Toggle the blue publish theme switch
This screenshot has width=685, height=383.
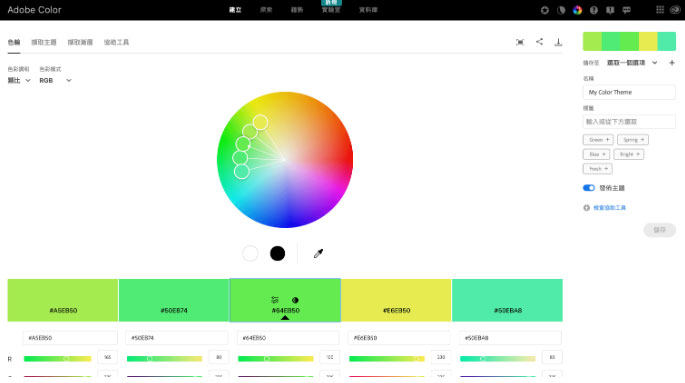pos(588,188)
